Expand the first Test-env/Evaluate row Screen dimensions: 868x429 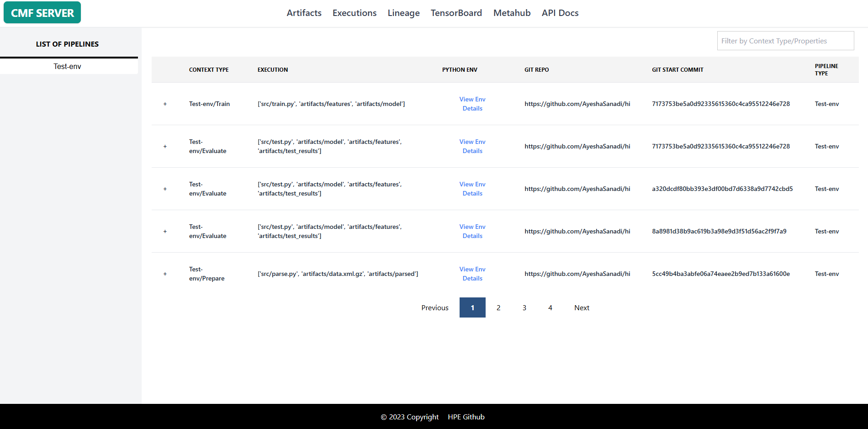pos(165,146)
